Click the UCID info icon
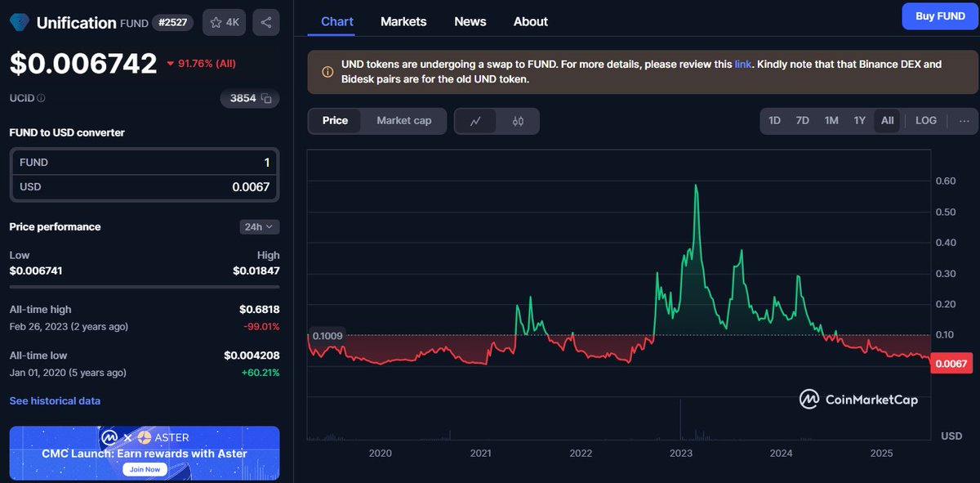The image size is (980, 483). tap(42, 98)
